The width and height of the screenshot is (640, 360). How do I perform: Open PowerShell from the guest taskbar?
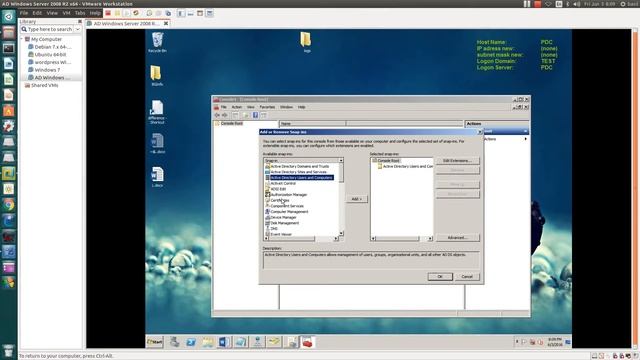tap(191, 342)
